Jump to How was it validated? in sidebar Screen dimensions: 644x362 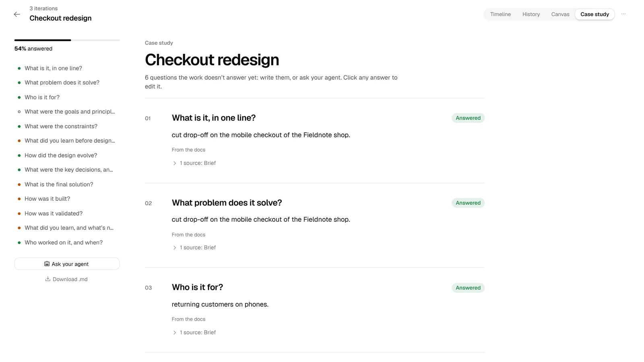pyautogui.click(x=54, y=214)
